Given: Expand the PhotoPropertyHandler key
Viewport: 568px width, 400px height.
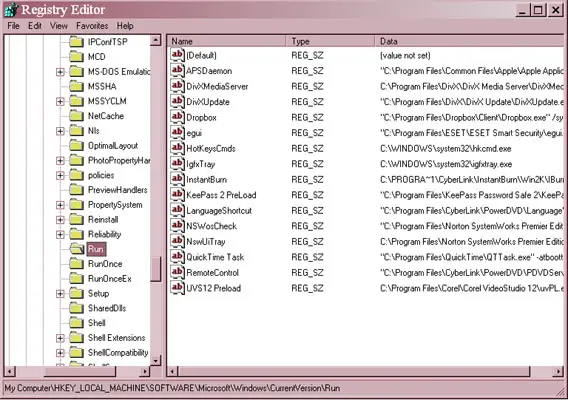Looking at the screenshot, I should 60,161.
